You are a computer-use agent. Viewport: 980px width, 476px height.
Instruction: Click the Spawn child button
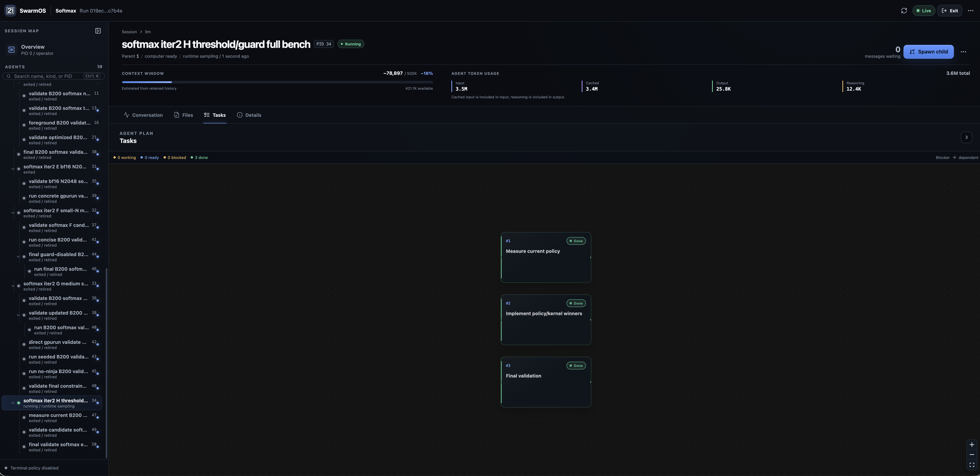[928, 52]
